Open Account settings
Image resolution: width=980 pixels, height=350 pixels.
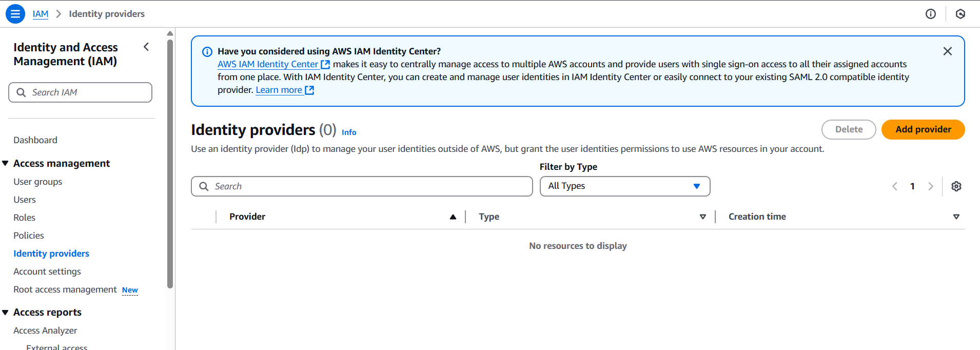coord(47,271)
